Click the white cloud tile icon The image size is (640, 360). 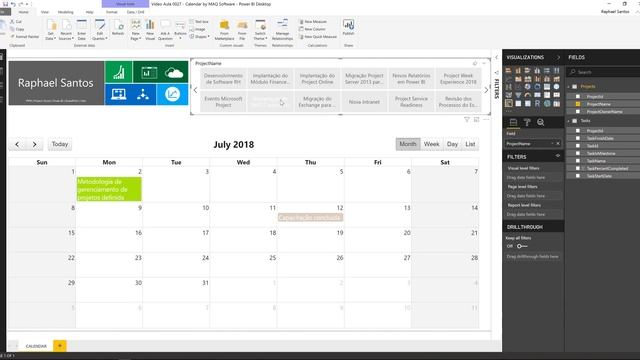click(174, 73)
